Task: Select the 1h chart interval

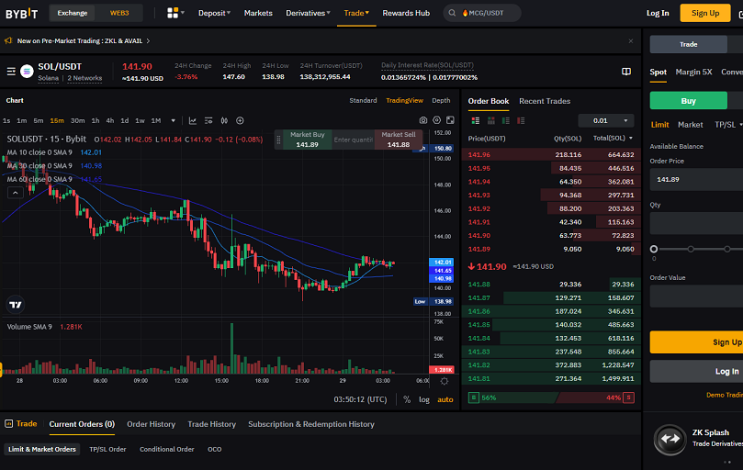Action: 95,121
